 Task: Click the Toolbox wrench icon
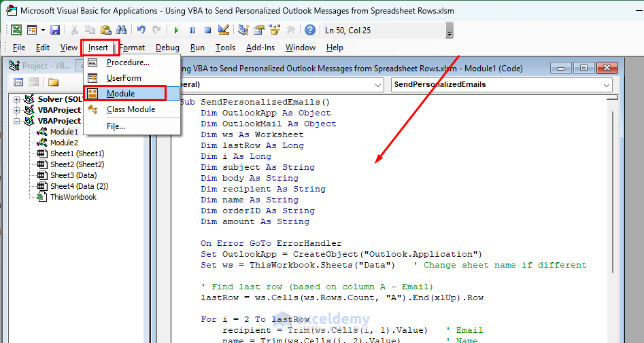point(290,30)
